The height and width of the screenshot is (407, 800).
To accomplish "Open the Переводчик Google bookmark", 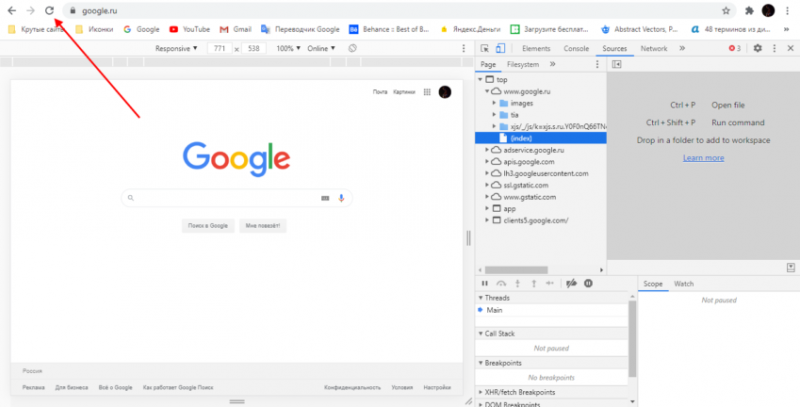I will tap(300, 30).
